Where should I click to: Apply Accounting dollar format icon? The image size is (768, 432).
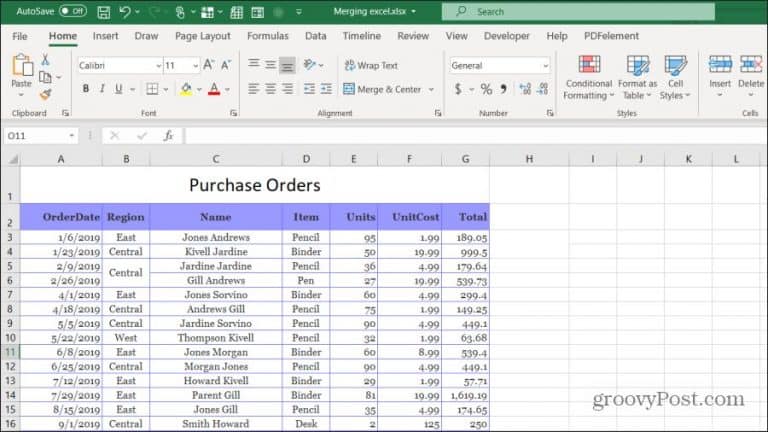coord(458,89)
